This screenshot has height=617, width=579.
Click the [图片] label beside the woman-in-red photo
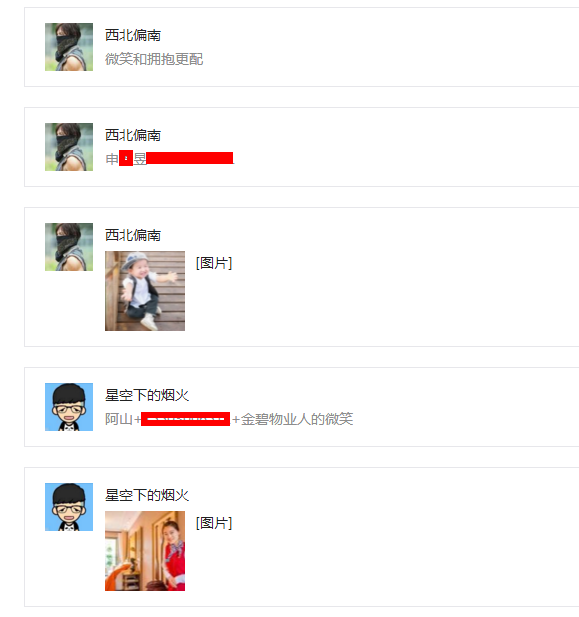(x=214, y=523)
